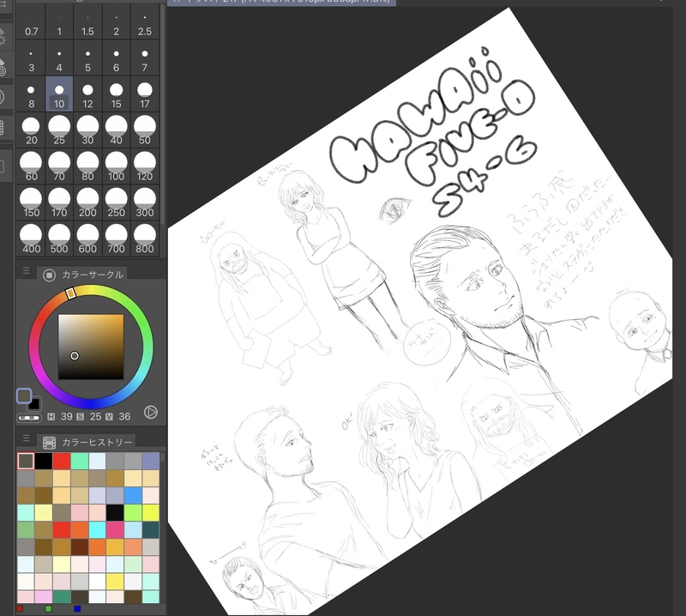Select brush size 50 preset
The height and width of the screenshot is (616, 686).
coord(145,131)
